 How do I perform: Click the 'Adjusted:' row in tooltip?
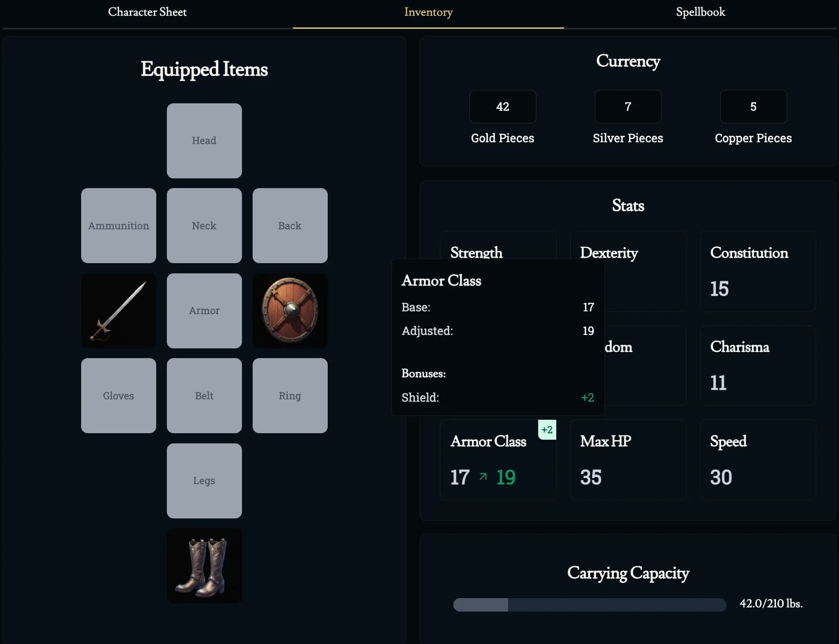tap(498, 331)
